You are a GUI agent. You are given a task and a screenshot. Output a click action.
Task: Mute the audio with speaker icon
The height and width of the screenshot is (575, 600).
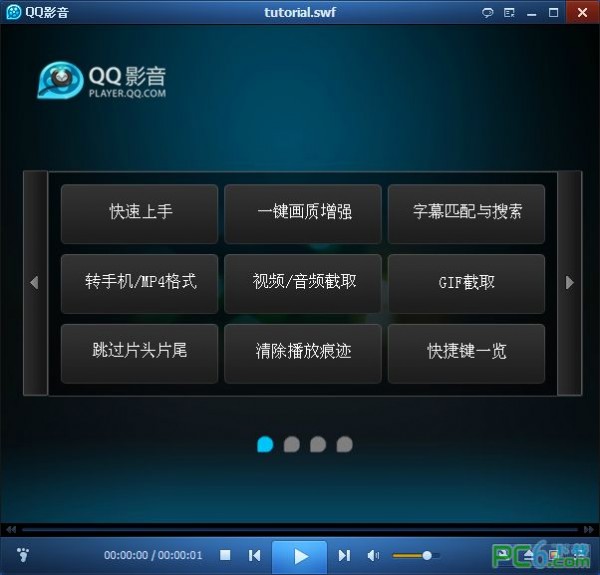373,556
